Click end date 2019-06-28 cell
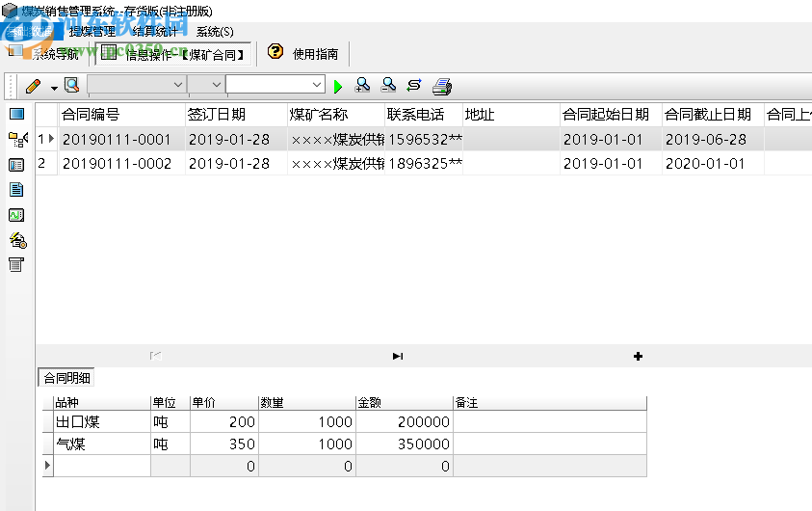812x511 pixels. [713, 140]
